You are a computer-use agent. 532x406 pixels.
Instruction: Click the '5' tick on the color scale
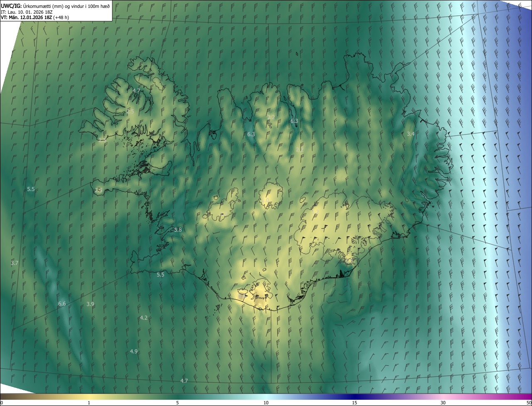[x=177, y=403]
